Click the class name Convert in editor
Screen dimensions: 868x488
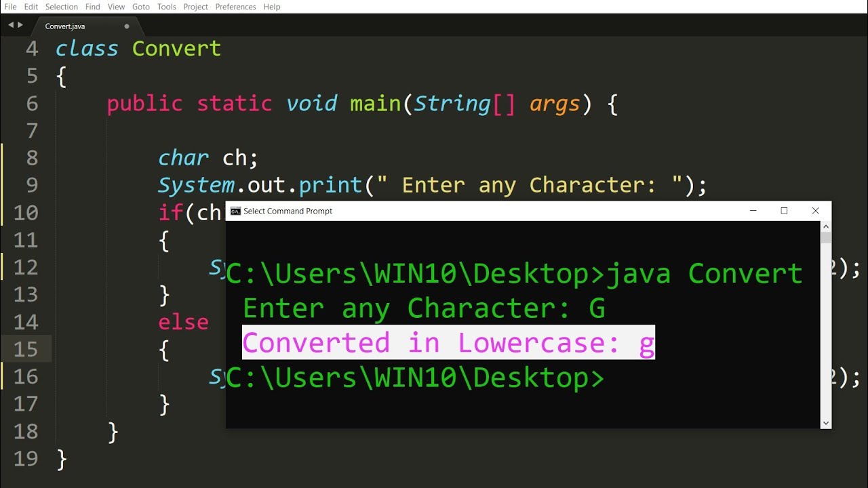(176, 49)
